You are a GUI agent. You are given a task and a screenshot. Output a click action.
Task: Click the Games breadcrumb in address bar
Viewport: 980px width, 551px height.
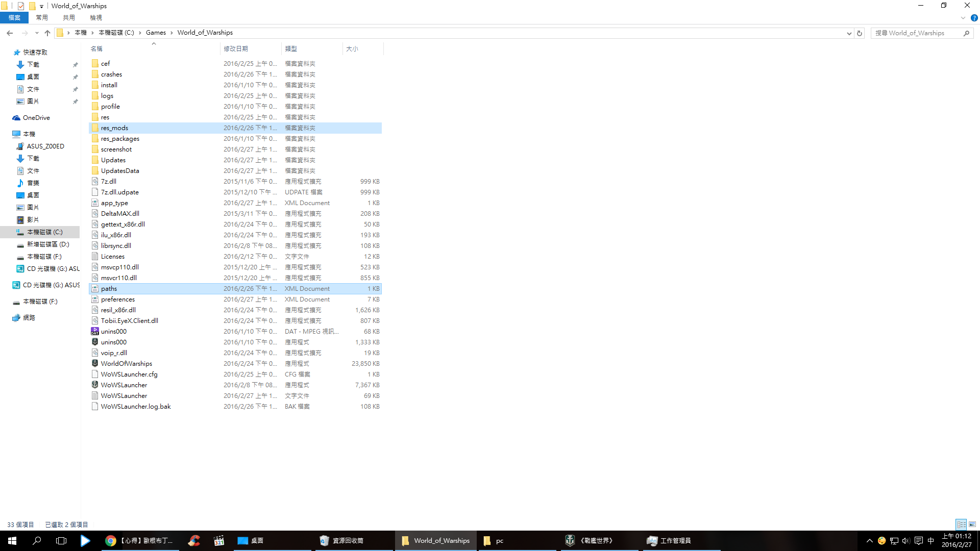[x=156, y=33]
